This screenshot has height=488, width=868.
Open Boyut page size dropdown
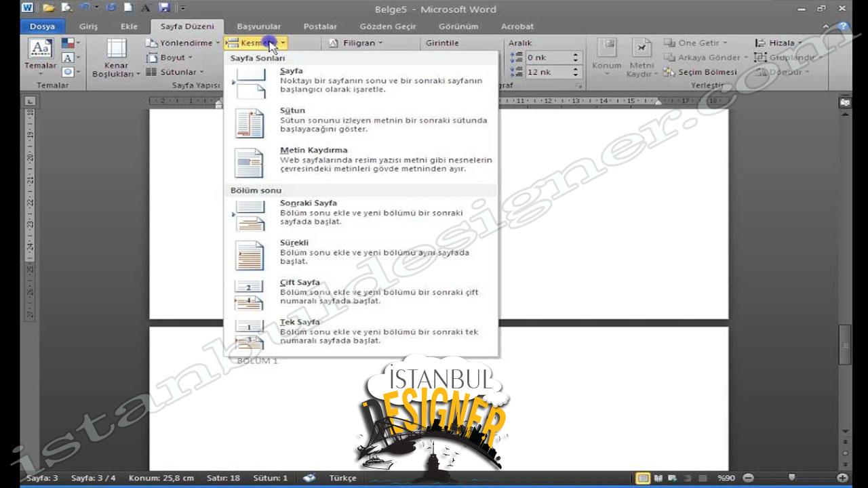point(170,58)
